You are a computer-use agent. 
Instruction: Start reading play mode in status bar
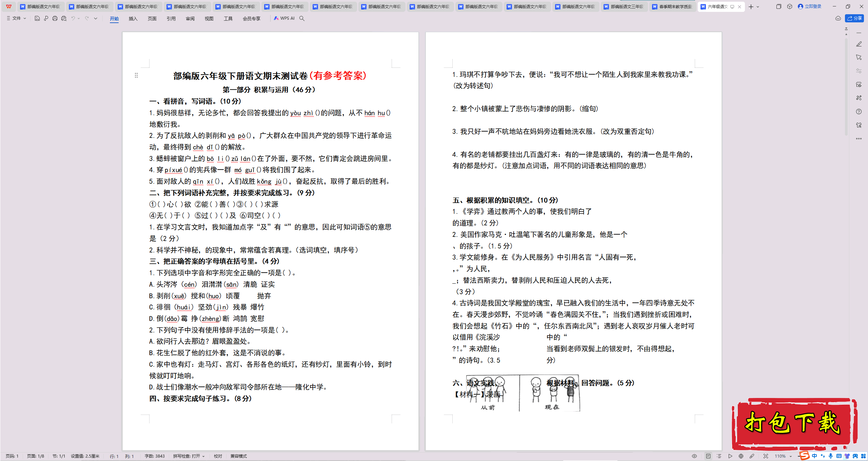(x=730, y=456)
